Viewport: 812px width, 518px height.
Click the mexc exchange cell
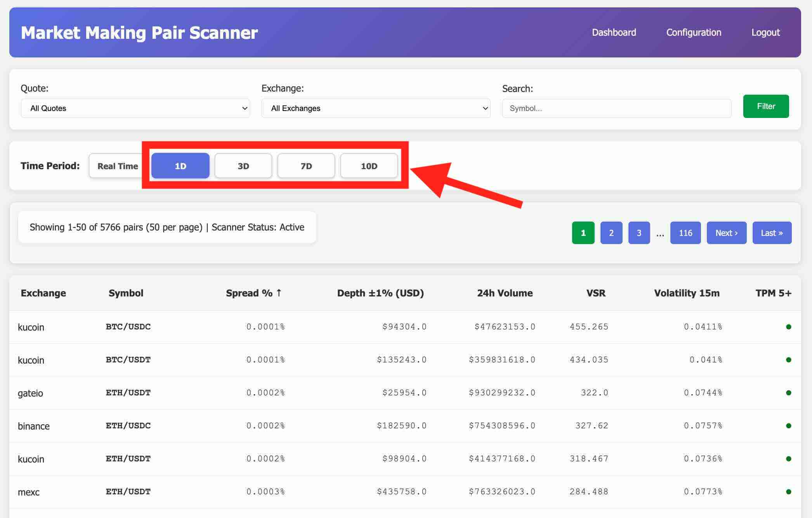coord(29,492)
